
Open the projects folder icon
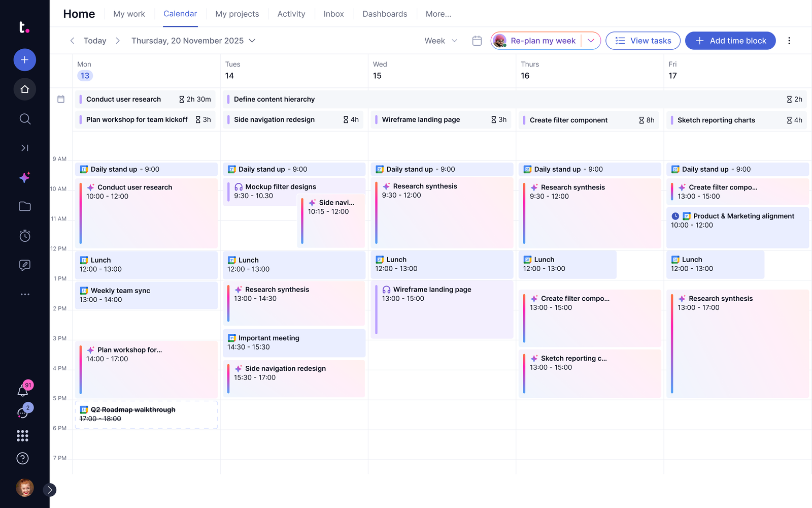click(25, 206)
